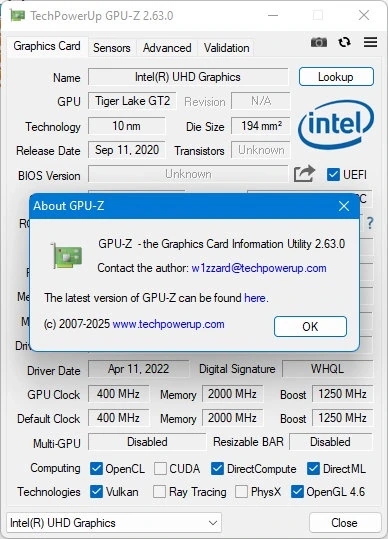Click the blue question mark icon
Viewport: 388px width, 539px height.
[x=369, y=223]
